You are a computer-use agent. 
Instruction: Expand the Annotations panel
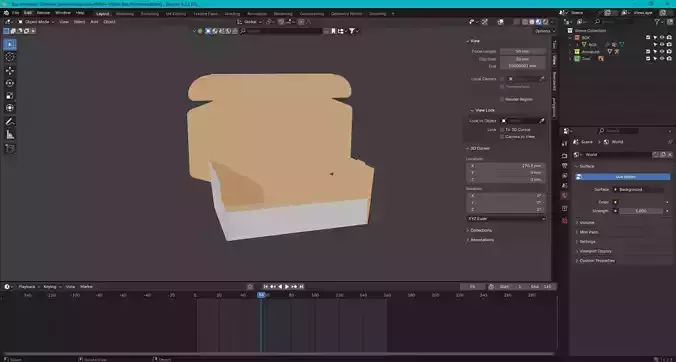click(481, 240)
